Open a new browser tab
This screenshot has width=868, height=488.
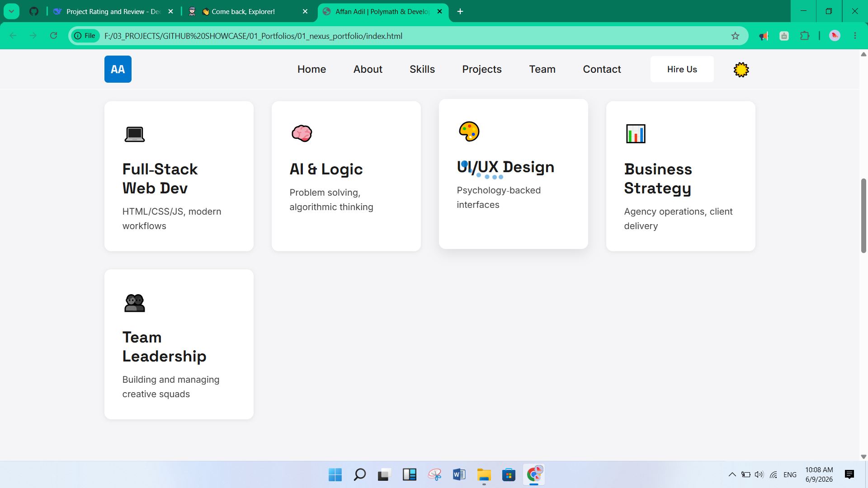pyautogui.click(x=460, y=11)
